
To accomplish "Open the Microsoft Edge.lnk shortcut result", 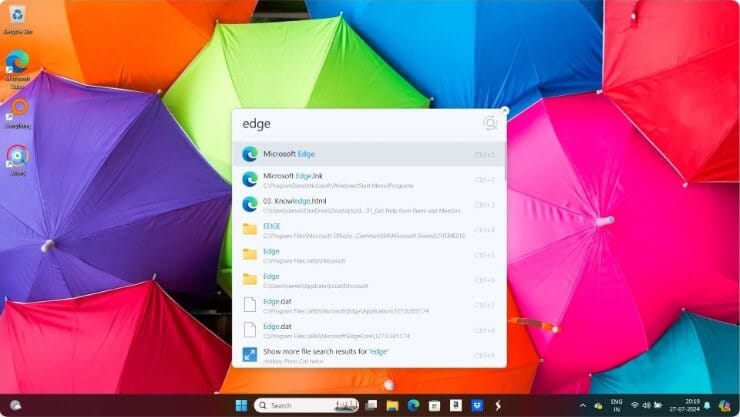I will (369, 180).
